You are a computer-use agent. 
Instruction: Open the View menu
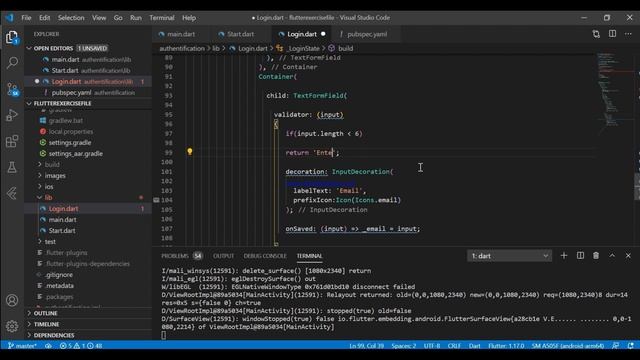click(99, 18)
